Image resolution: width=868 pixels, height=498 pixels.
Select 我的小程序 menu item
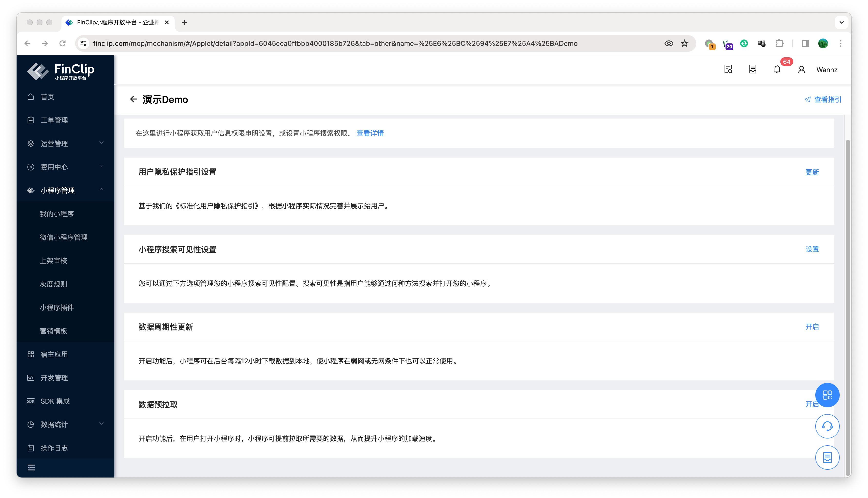click(x=57, y=214)
